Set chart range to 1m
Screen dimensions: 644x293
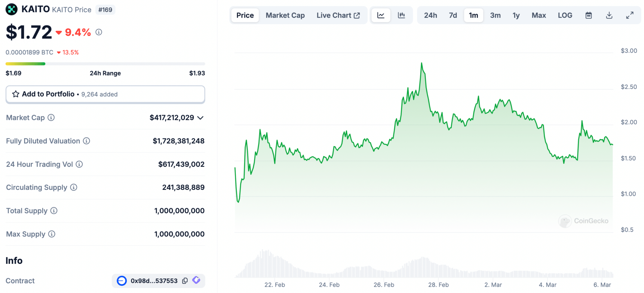coord(474,15)
